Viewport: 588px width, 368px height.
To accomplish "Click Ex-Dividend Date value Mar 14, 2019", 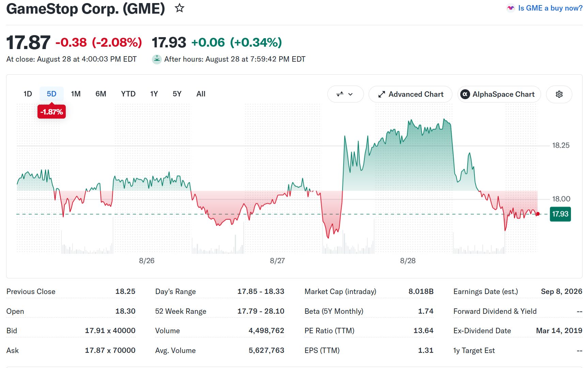I will (559, 331).
